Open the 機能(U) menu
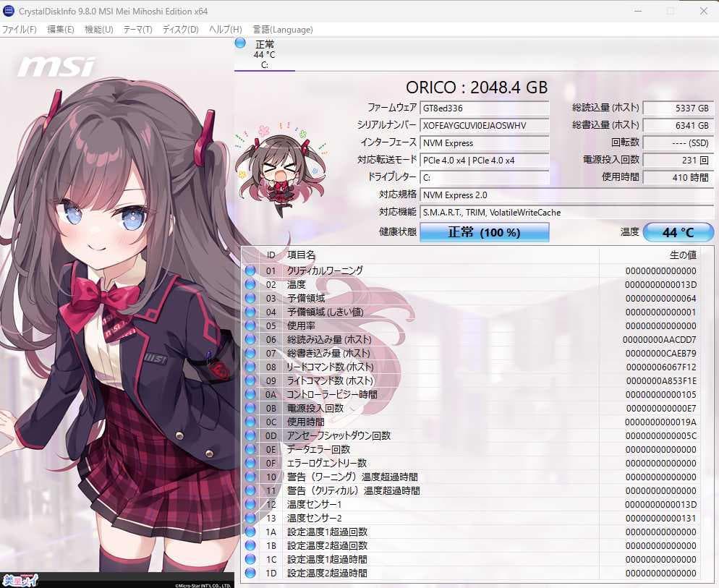The width and height of the screenshot is (719, 588). tap(98, 30)
